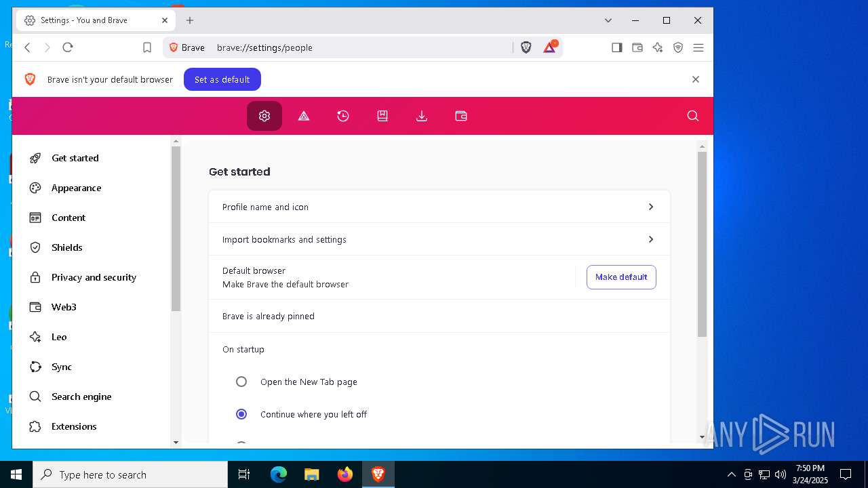The image size is (868, 488).
Task: Open the notification center icon
Action: pyautogui.click(x=846, y=474)
